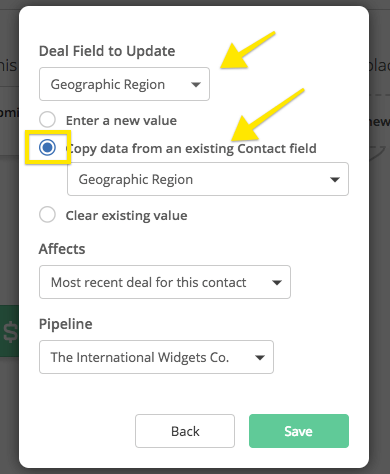Viewport: 390px width, 474px height.
Task: Select the 'Enter a new value' radio button
Action: tap(47, 120)
